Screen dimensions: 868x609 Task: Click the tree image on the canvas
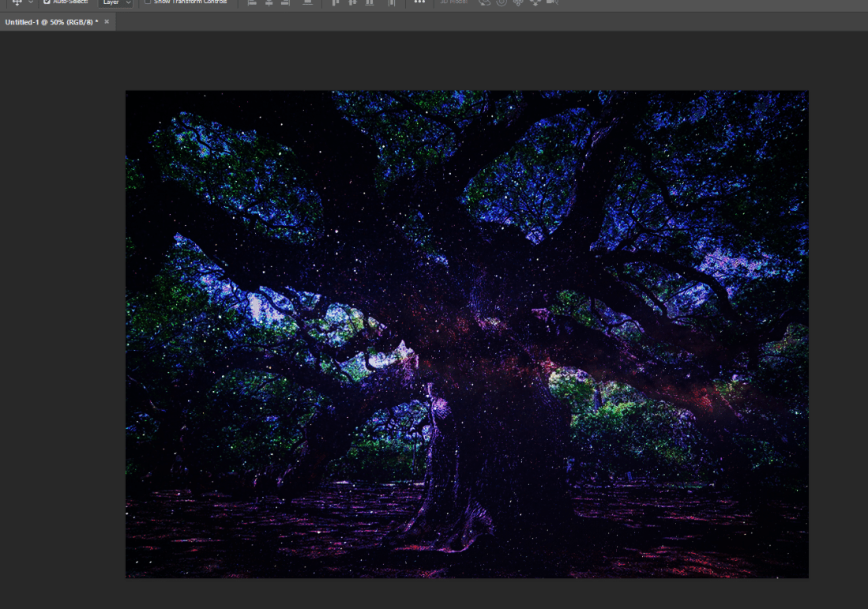pos(466,333)
